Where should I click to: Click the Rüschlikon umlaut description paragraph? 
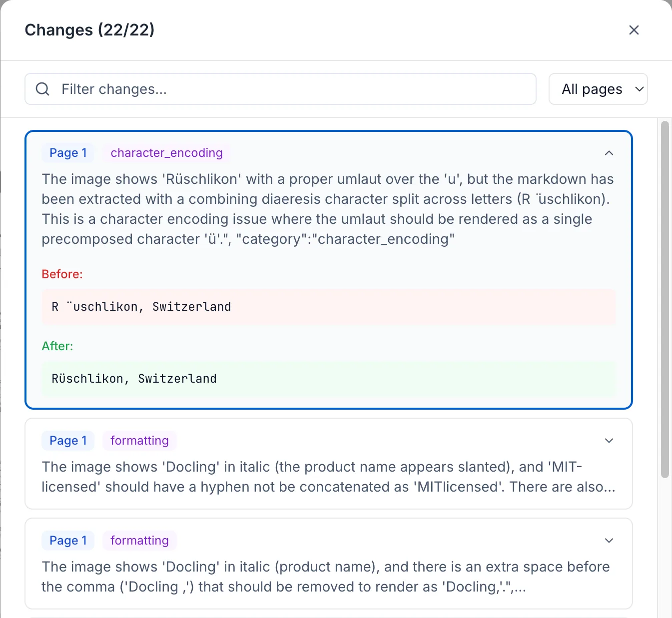point(328,209)
